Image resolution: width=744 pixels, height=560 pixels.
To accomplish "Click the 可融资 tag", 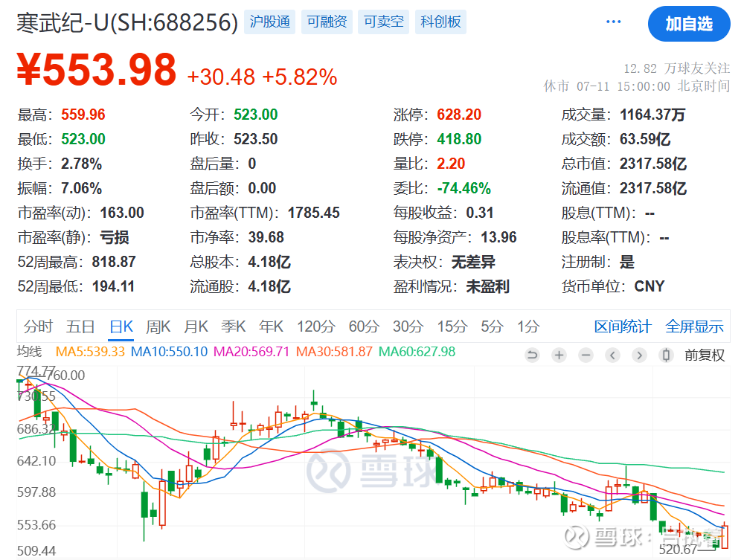I will [327, 22].
